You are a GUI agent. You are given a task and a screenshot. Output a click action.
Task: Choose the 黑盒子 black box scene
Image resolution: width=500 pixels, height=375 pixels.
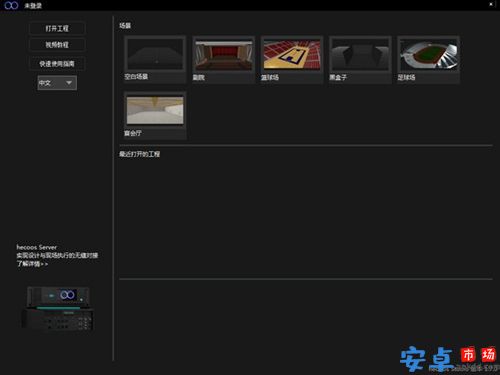pyautogui.click(x=360, y=59)
